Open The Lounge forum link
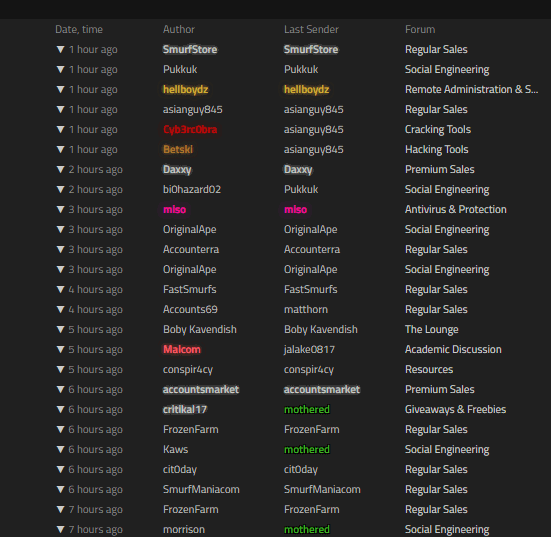Screen dimensions: 551x537 (x=432, y=330)
